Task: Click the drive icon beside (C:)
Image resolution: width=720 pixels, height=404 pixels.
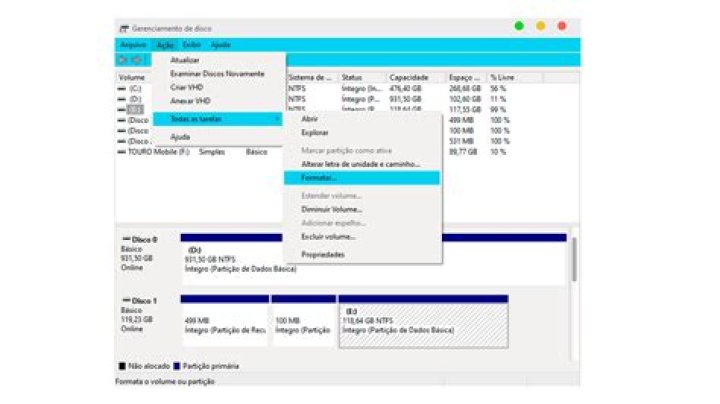Action: coord(122,89)
